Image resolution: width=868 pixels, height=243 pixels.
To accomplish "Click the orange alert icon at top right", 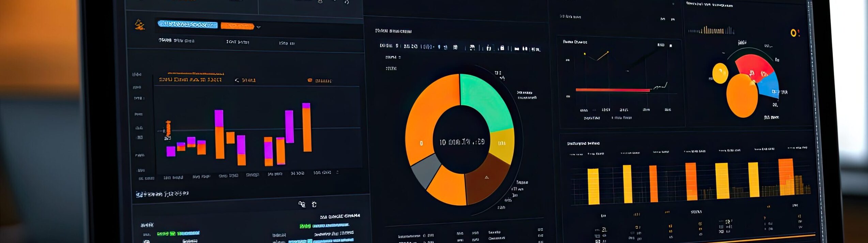I will (794, 33).
